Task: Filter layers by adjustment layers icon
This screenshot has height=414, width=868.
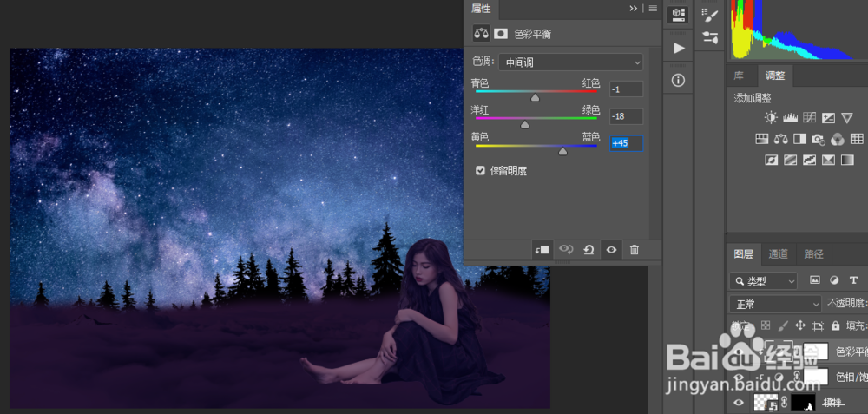Action: click(x=834, y=280)
